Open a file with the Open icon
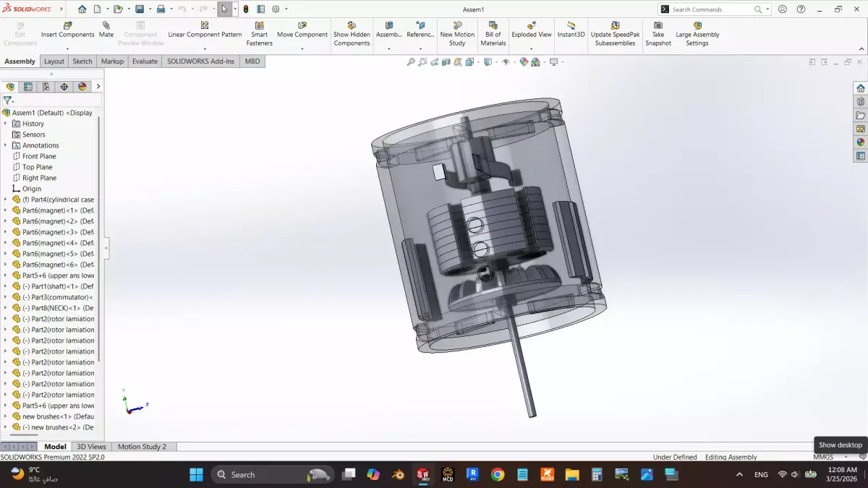The width and height of the screenshot is (868, 488). coord(118,9)
